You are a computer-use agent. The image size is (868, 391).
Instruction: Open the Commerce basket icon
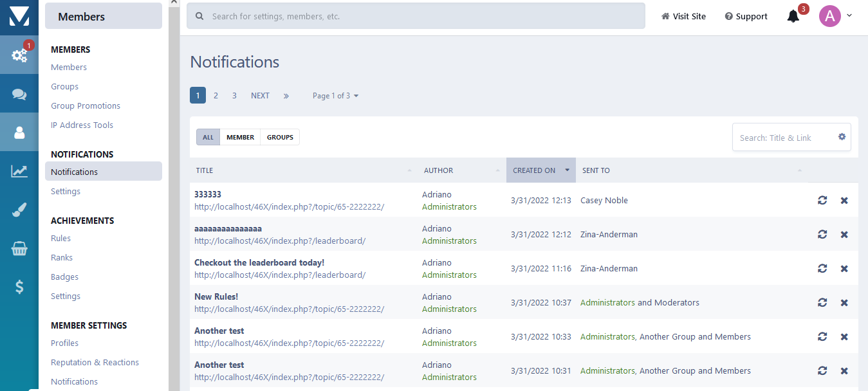[19, 249]
